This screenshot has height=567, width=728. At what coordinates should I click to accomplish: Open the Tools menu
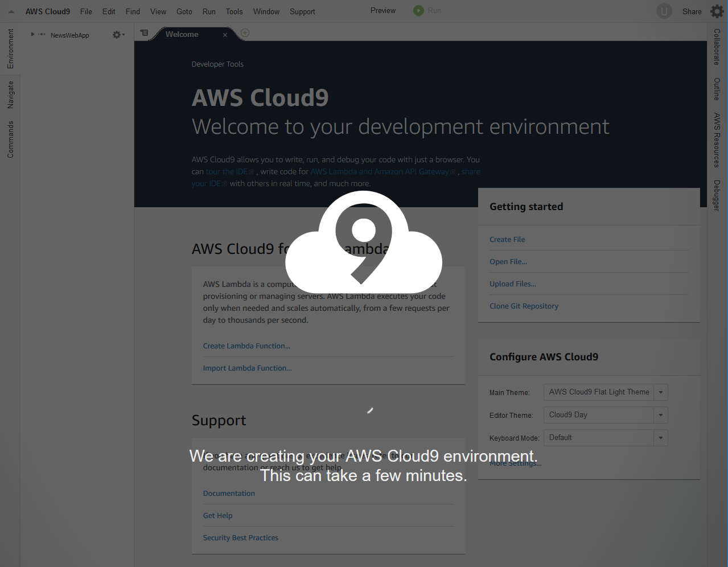234,11
